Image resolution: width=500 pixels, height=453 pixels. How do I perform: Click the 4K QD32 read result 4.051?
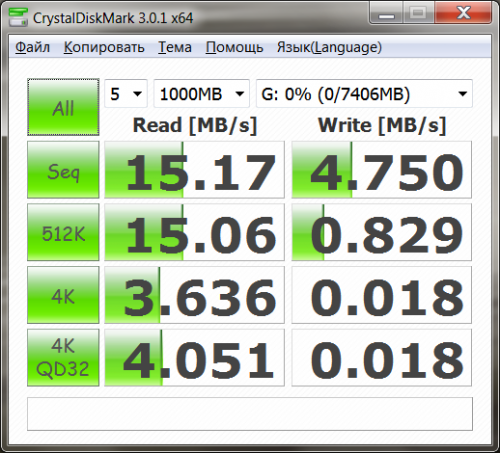pyautogui.click(x=194, y=358)
